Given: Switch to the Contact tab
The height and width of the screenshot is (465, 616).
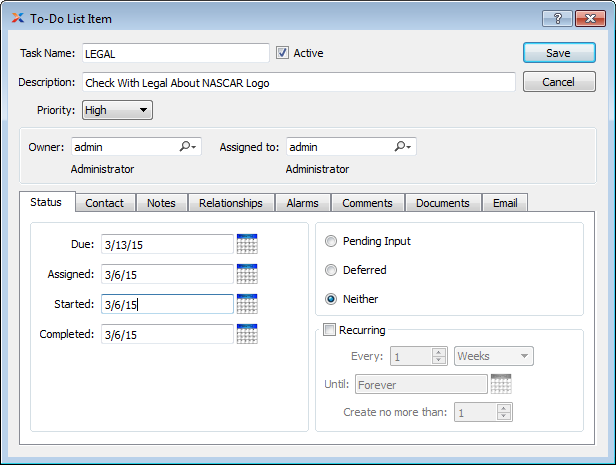Looking at the screenshot, I should (x=104, y=203).
